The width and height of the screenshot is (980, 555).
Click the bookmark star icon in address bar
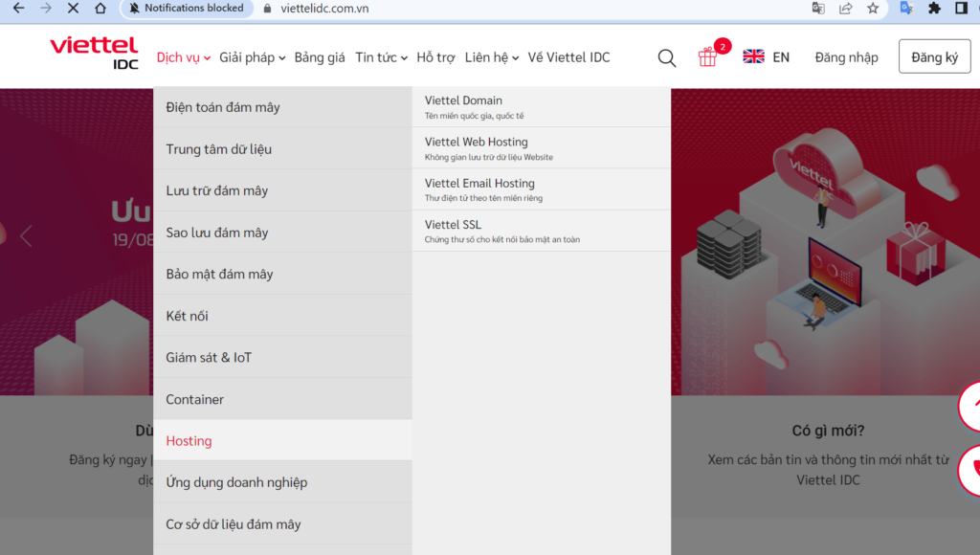coord(872,10)
